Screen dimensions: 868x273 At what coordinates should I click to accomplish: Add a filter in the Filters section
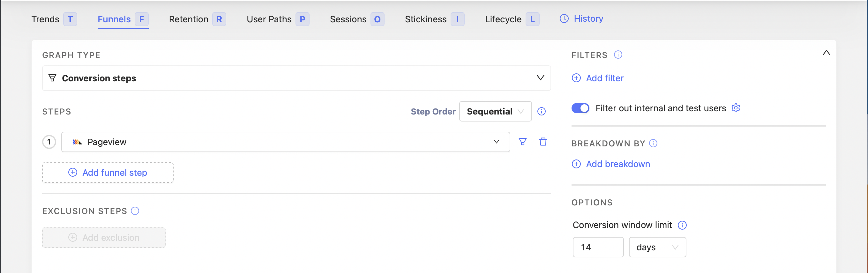tap(597, 78)
